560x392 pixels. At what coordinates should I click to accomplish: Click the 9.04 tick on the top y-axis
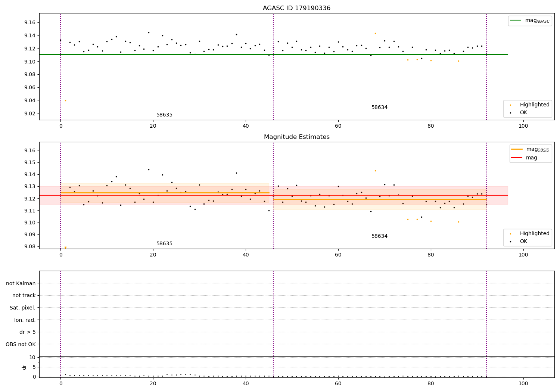29,100
